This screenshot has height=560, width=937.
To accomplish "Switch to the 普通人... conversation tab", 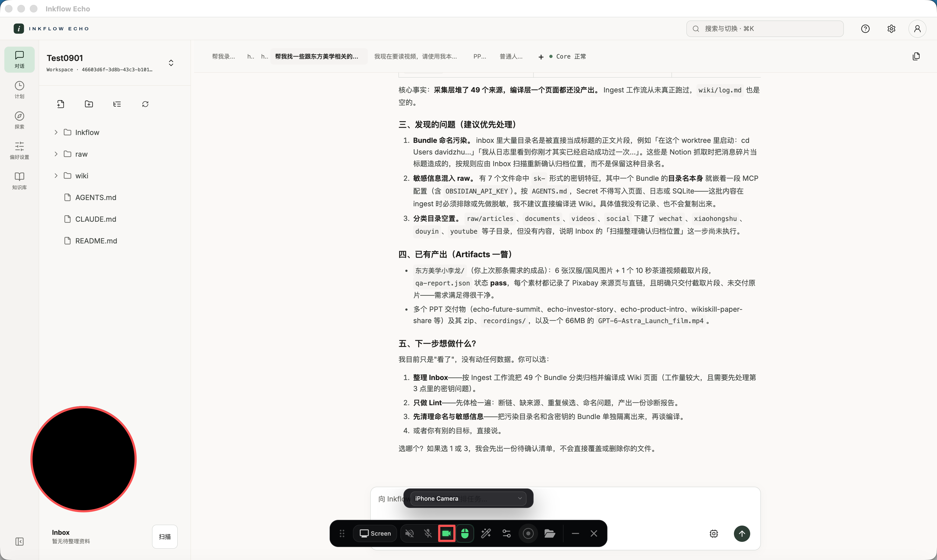I will (511, 57).
